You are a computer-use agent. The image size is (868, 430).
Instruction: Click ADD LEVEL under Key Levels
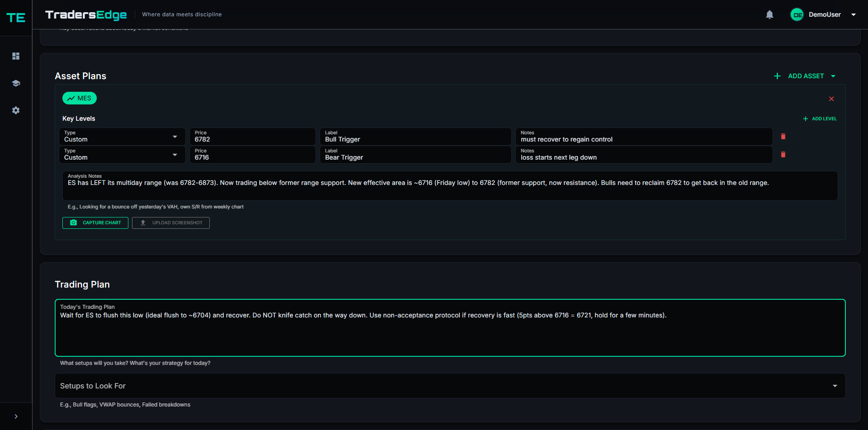coord(820,118)
